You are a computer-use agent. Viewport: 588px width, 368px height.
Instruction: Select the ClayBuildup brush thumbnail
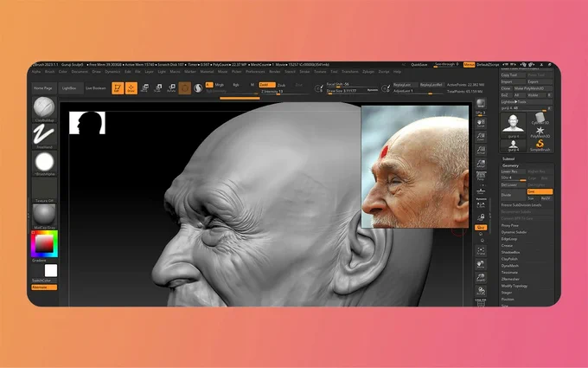(44, 109)
